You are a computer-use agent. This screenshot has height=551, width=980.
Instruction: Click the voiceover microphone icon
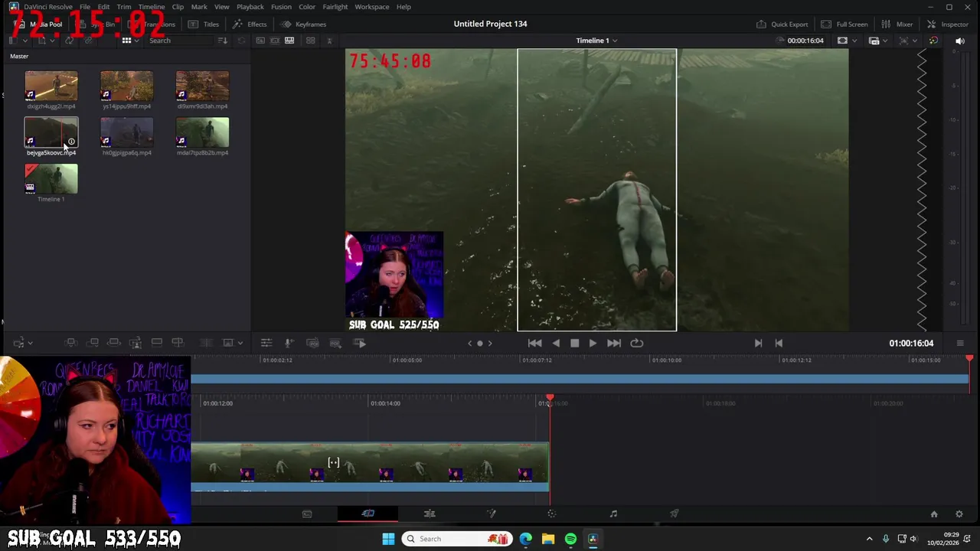(289, 343)
